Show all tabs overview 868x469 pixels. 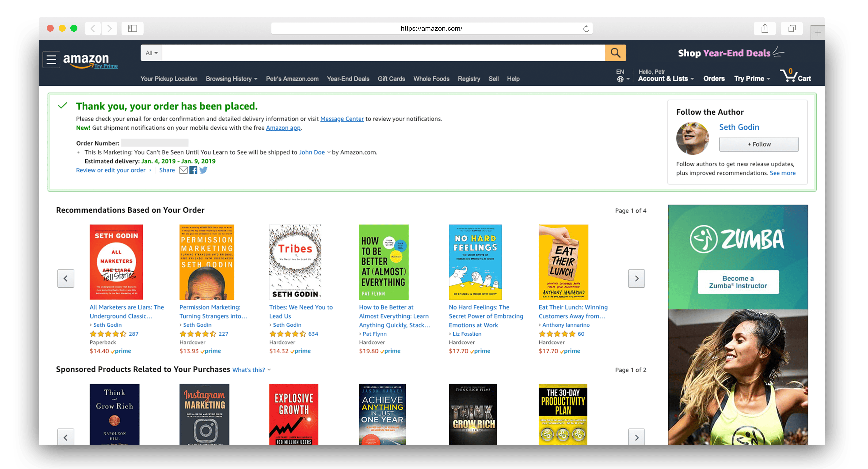coord(792,28)
